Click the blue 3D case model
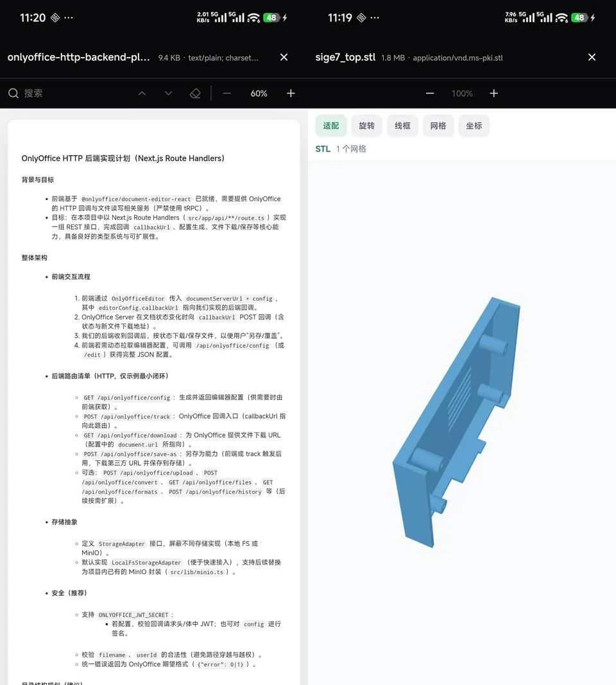This screenshot has width=616, height=685. coord(457,421)
